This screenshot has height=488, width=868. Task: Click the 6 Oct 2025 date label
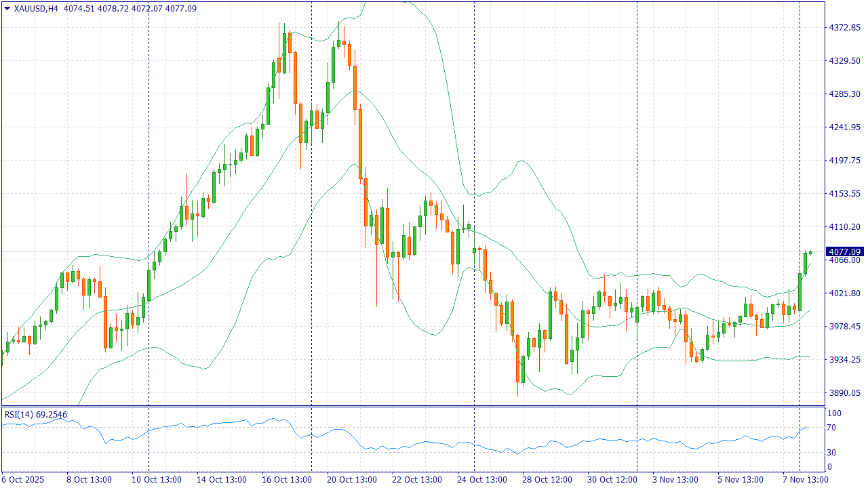point(22,480)
